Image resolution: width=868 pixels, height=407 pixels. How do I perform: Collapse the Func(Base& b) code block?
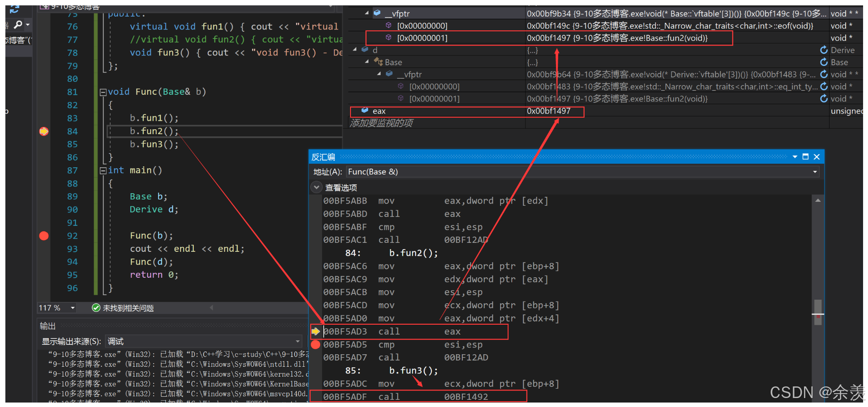(x=103, y=92)
